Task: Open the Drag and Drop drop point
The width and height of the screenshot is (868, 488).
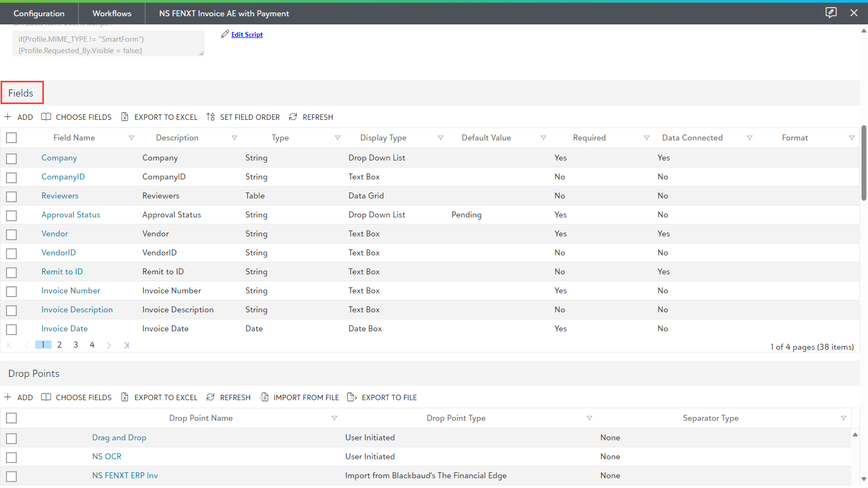Action: point(119,438)
